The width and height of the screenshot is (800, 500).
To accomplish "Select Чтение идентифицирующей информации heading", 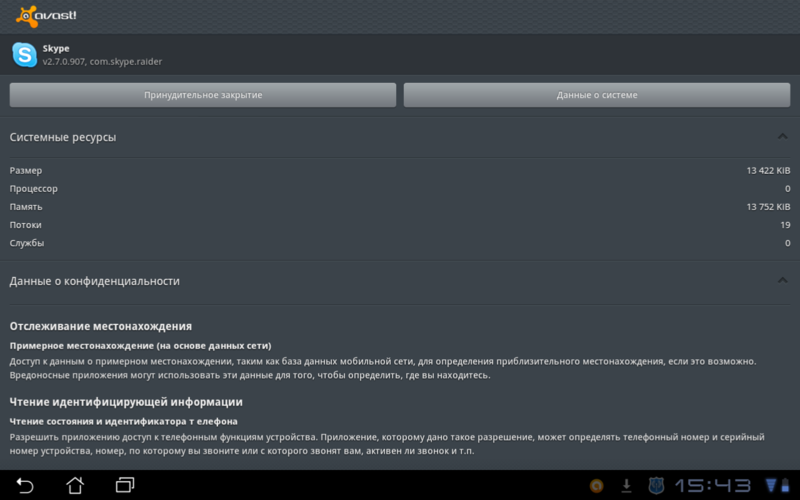I will pos(126,402).
